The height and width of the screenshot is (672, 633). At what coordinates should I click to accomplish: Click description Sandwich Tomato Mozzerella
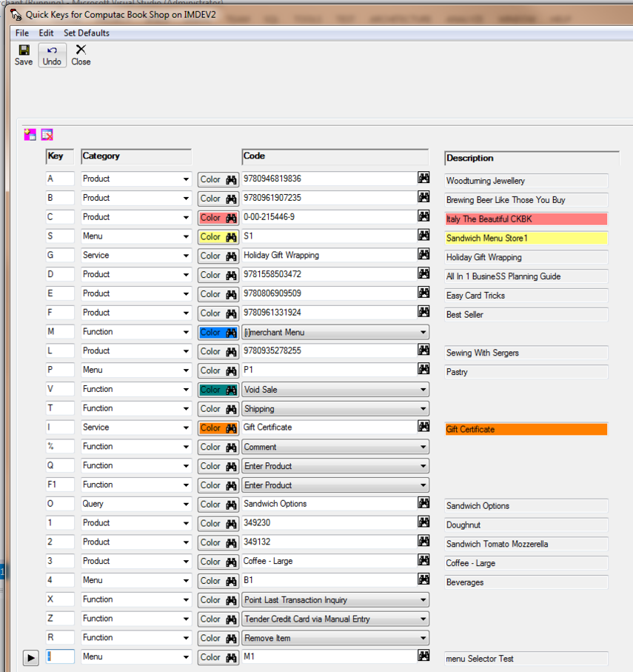point(526,544)
